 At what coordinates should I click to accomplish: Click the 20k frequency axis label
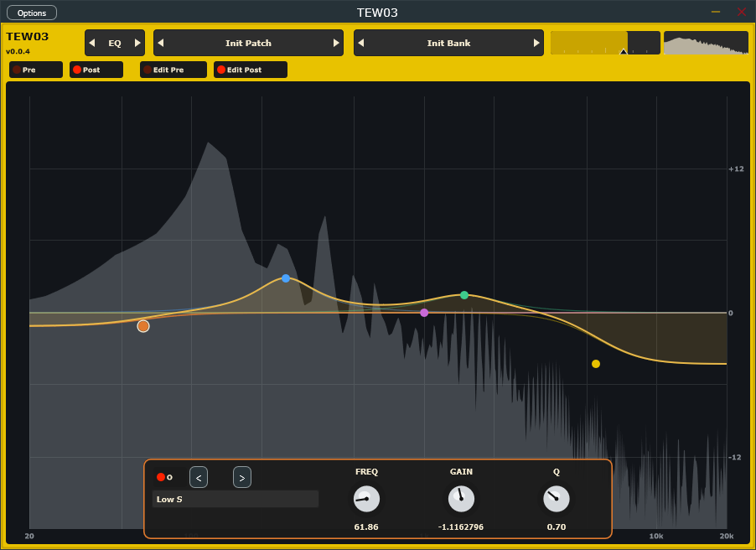727,536
